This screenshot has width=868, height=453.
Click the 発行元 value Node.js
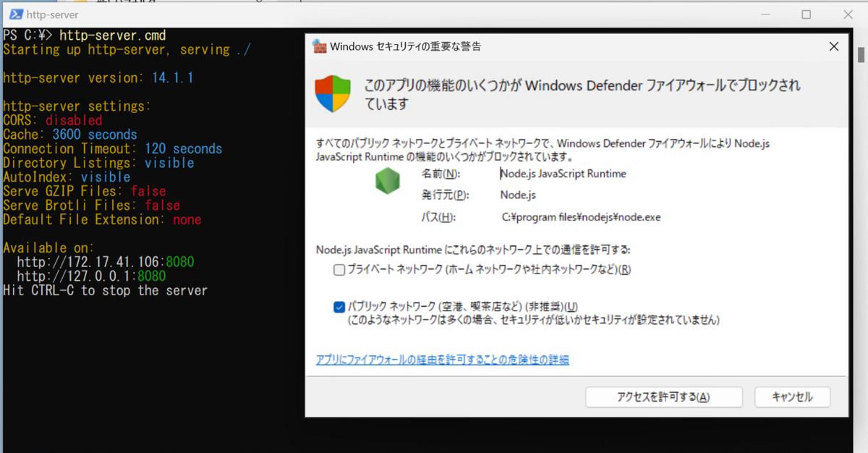click(518, 195)
